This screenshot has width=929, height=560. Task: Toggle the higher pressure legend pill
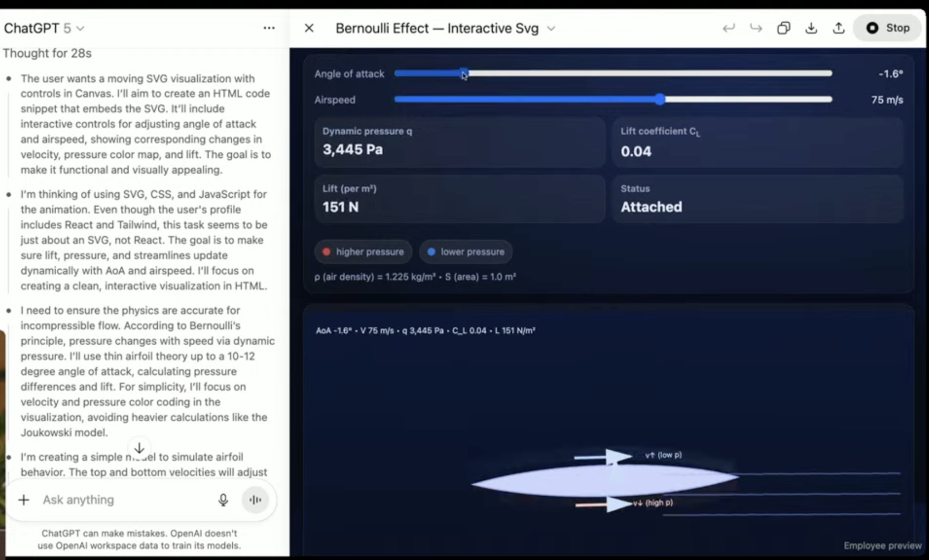coord(362,252)
